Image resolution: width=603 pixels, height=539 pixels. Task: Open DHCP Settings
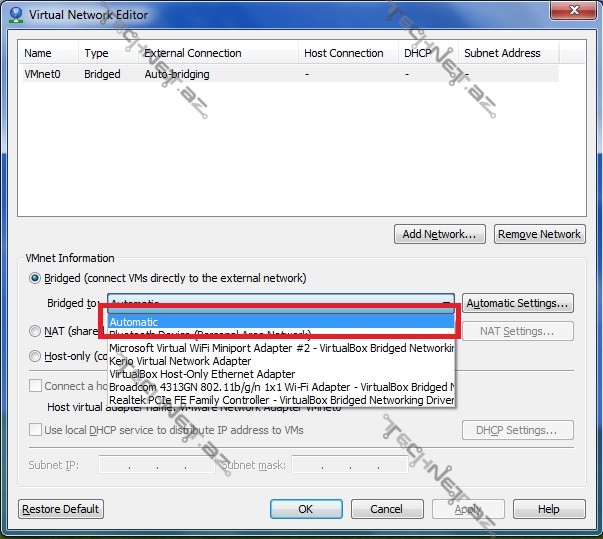coord(518,430)
